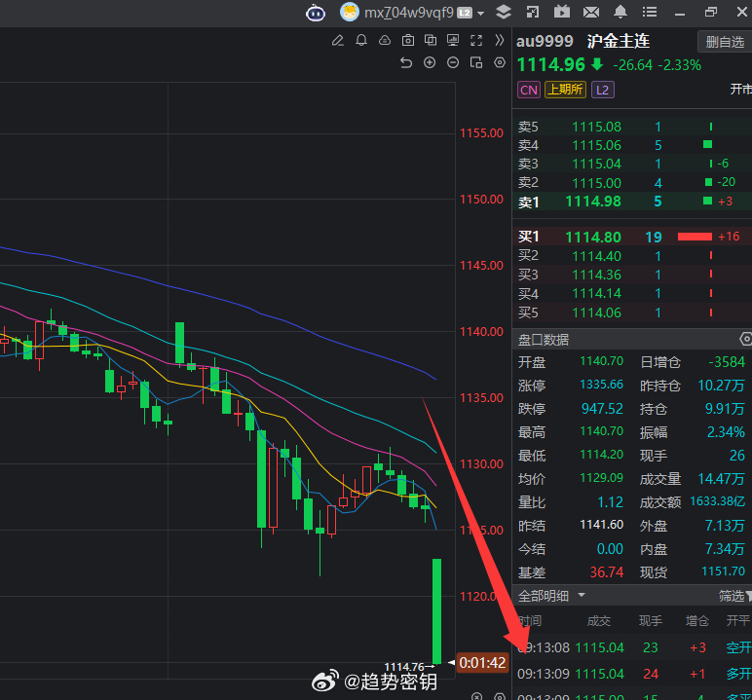
Task: Click the countdown timer 0:01:42 label
Action: tap(482, 663)
